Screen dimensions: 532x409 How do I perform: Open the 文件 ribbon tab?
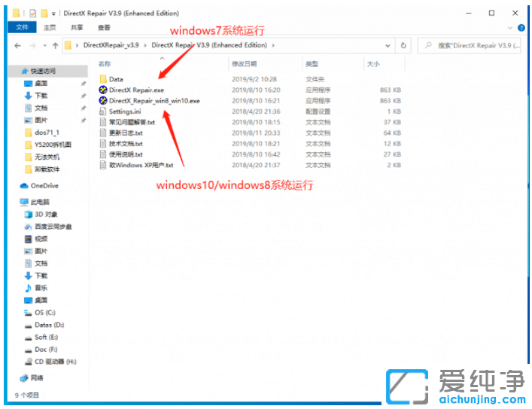click(22, 27)
